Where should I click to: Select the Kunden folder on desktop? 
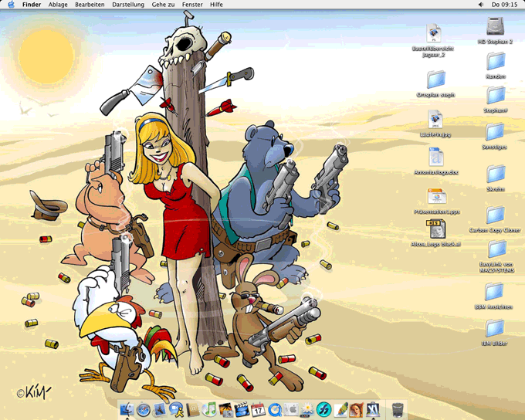(495, 61)
